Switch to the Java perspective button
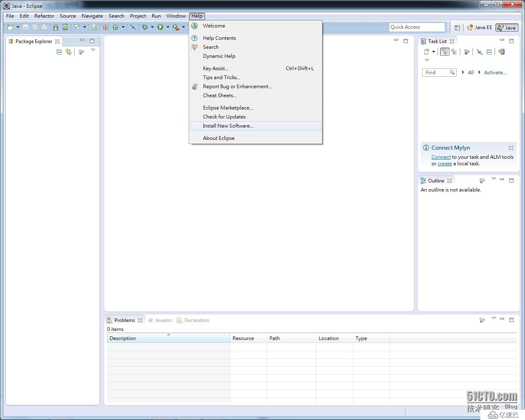The image size is (525, 420). pyautogui.click(x=507, y=27)
